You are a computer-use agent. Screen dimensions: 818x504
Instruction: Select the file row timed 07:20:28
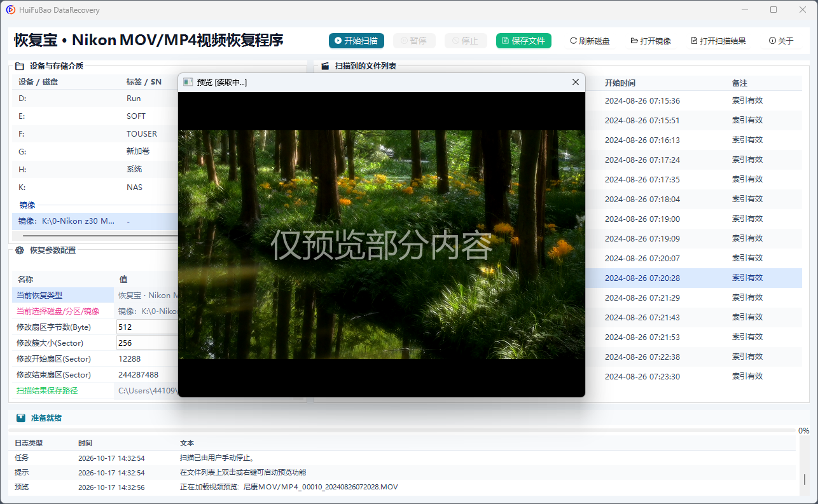click(693, 278)
